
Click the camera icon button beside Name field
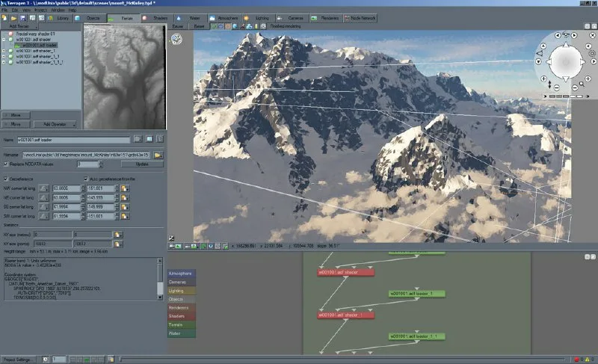click(x=138, y=139)
